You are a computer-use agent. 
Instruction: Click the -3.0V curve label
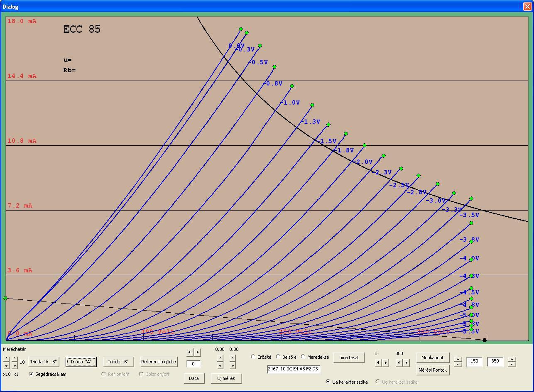tap(436, 201)
